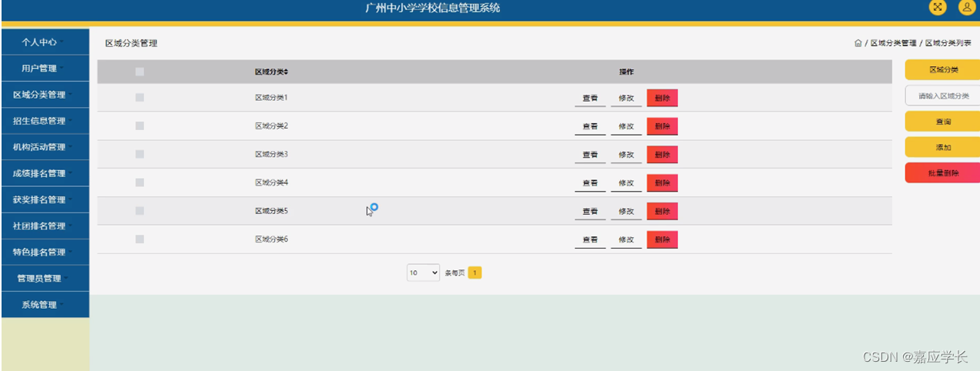Click the home icon in breadcrumb
This screenshot has height=371, width=980.
coord(857,43)
